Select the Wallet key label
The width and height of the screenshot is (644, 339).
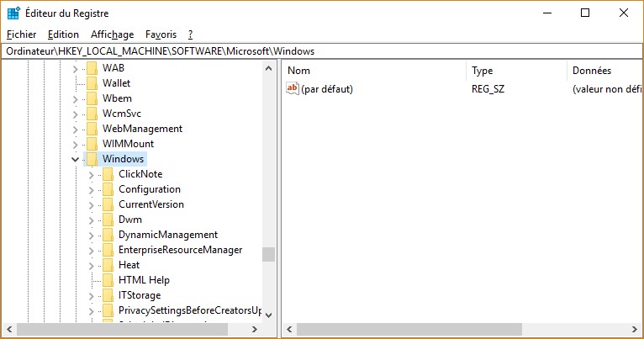(116, 83)
